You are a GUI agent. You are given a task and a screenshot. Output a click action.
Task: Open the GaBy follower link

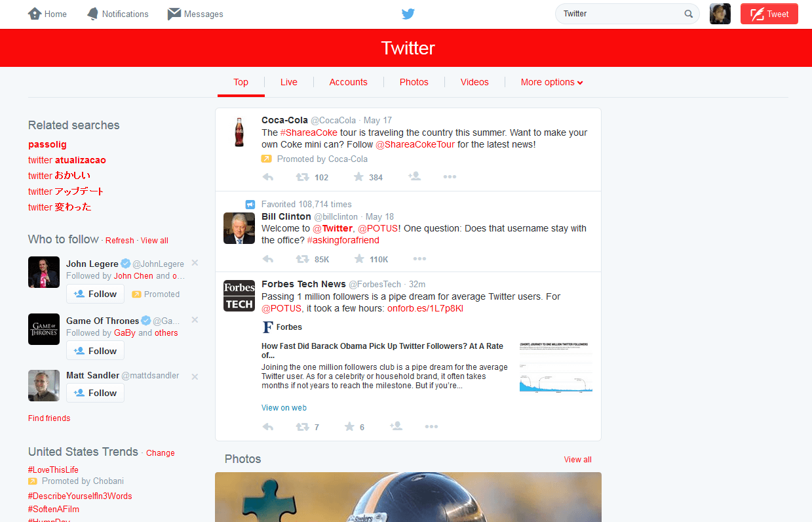tap(125, 333)
